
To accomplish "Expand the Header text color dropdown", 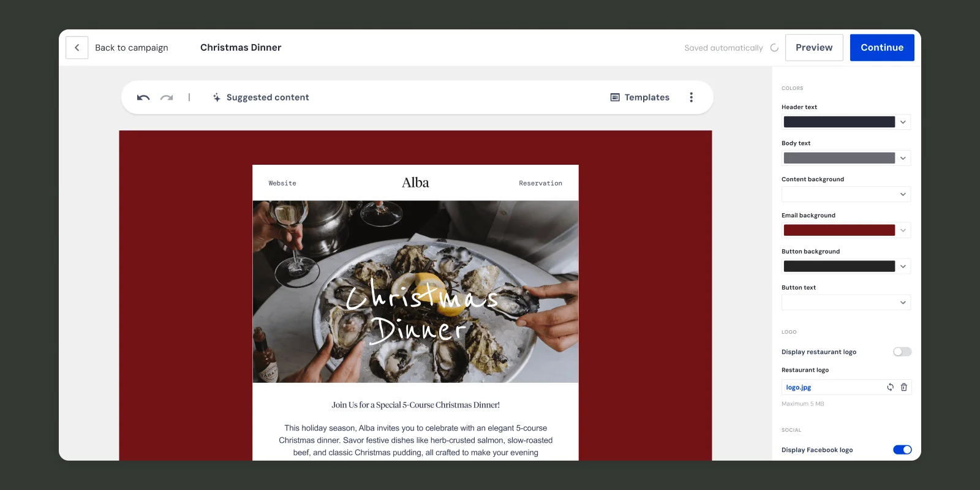I will 903,122.
